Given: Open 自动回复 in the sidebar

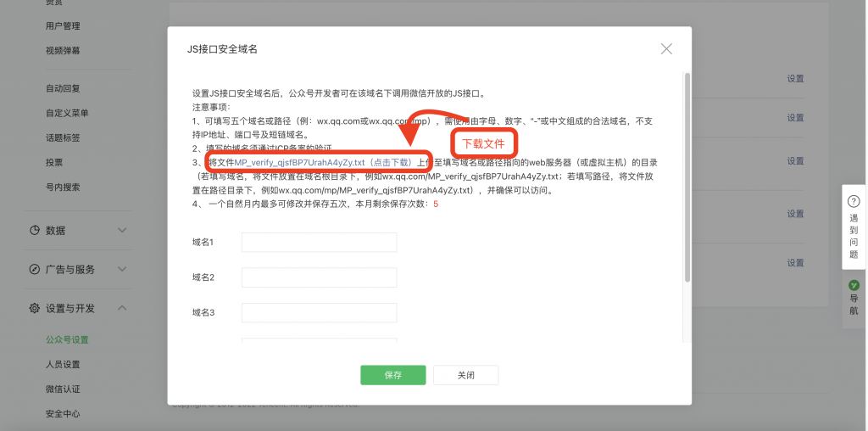Looking at the screenshot, I should (x=63, y=88).
